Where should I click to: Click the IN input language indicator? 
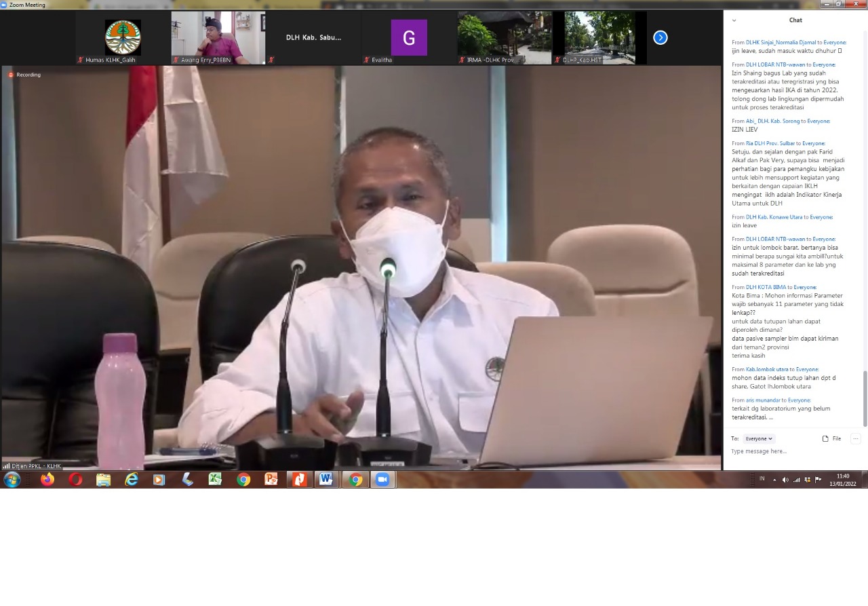click(762, 479)
